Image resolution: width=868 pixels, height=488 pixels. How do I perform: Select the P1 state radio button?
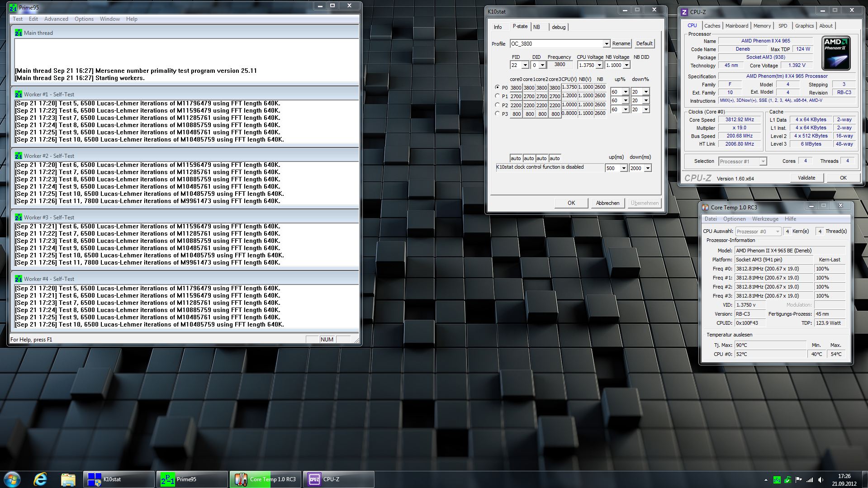tap(498, 96)
